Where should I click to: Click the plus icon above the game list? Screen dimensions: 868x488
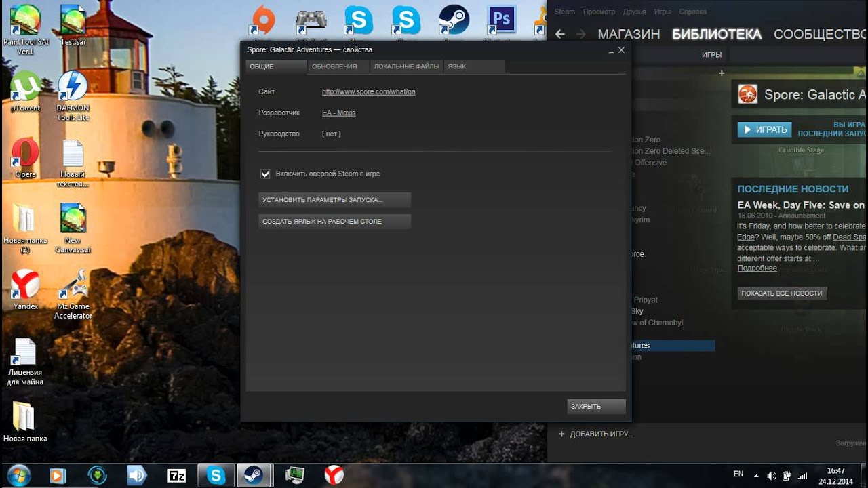point(722,73)
